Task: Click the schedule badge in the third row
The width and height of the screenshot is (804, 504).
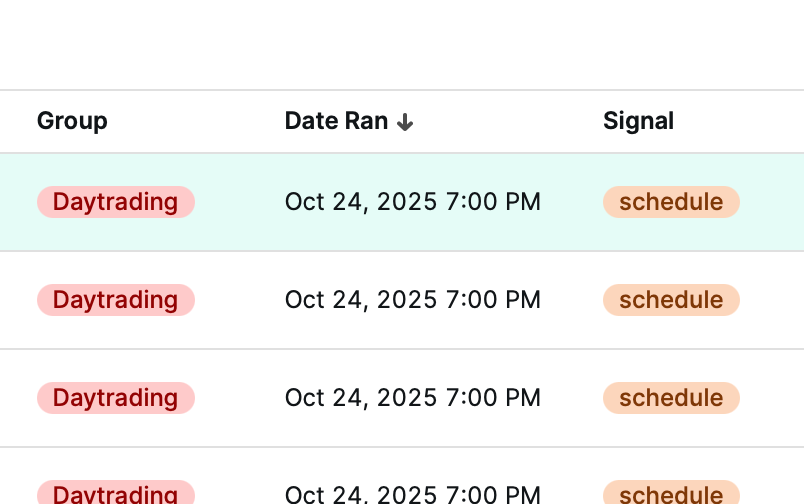Action: point(670,398)
